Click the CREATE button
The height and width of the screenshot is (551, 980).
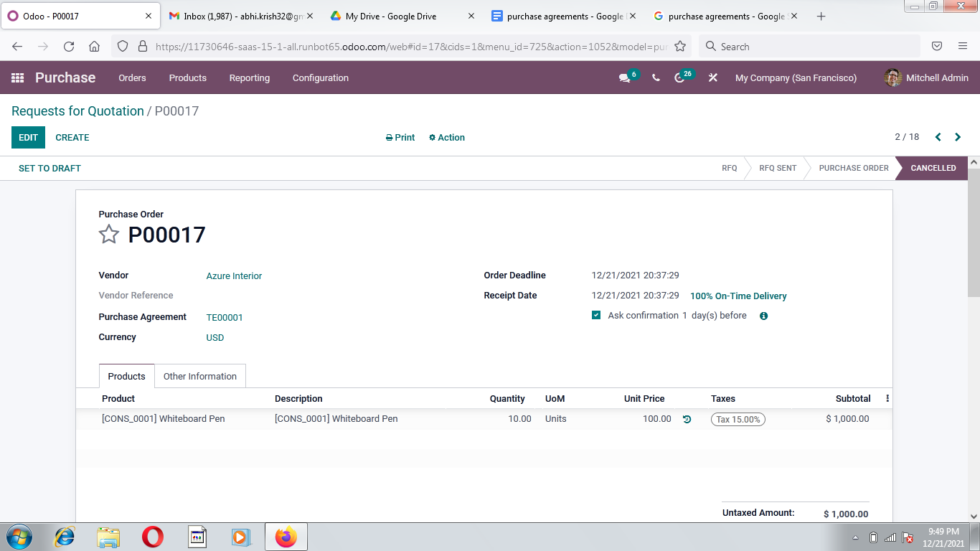coord(72,137)
